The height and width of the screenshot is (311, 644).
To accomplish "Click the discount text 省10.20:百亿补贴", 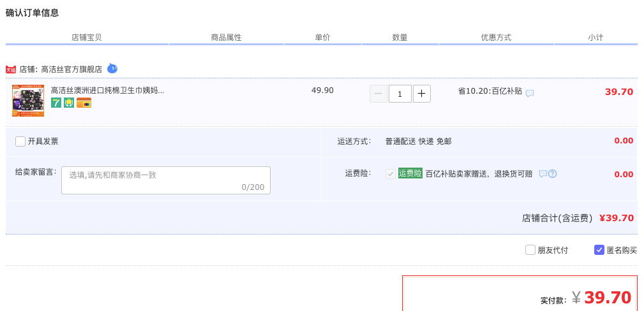I will coord(490,92).
